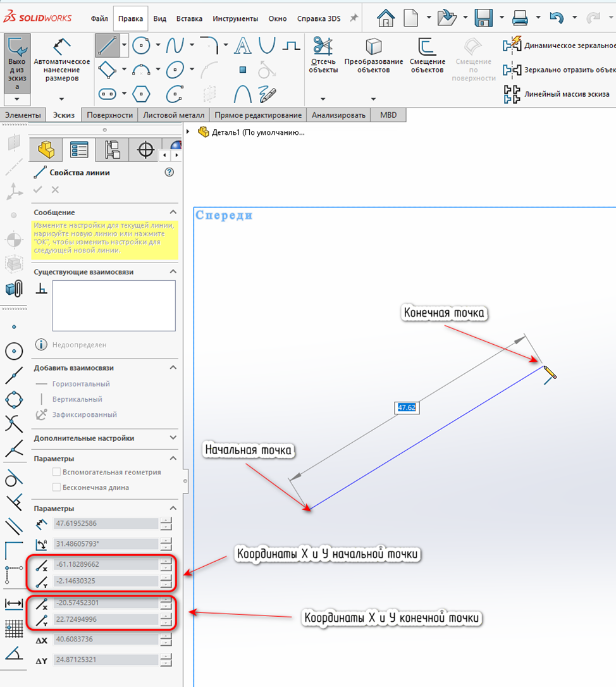Click the existing relations list box
Viewport: 616px width, 687px height.
pos(114,306)
